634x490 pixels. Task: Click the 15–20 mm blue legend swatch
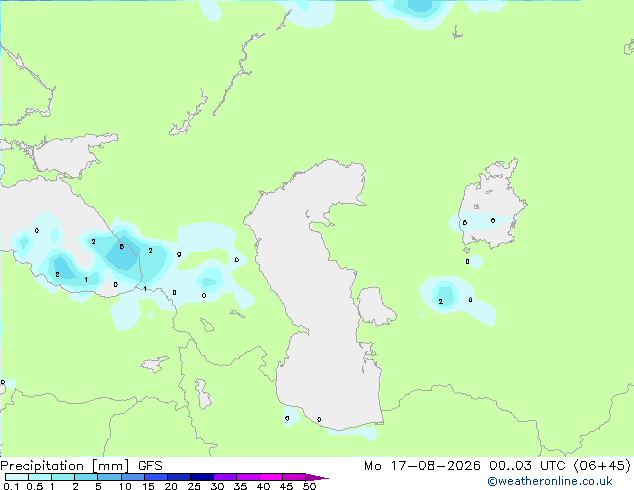click(x=156, y=477)
